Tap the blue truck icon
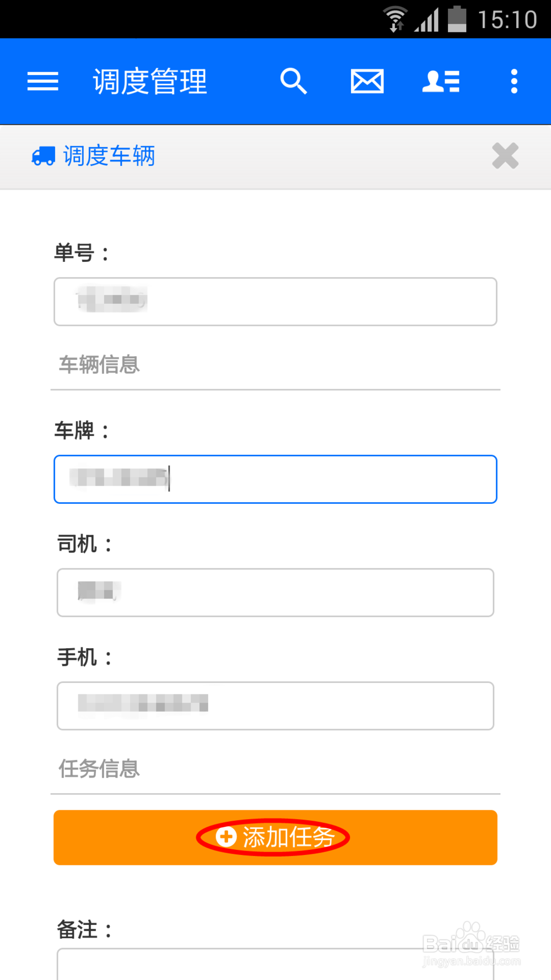551x980 pixels. pos(44,156)
